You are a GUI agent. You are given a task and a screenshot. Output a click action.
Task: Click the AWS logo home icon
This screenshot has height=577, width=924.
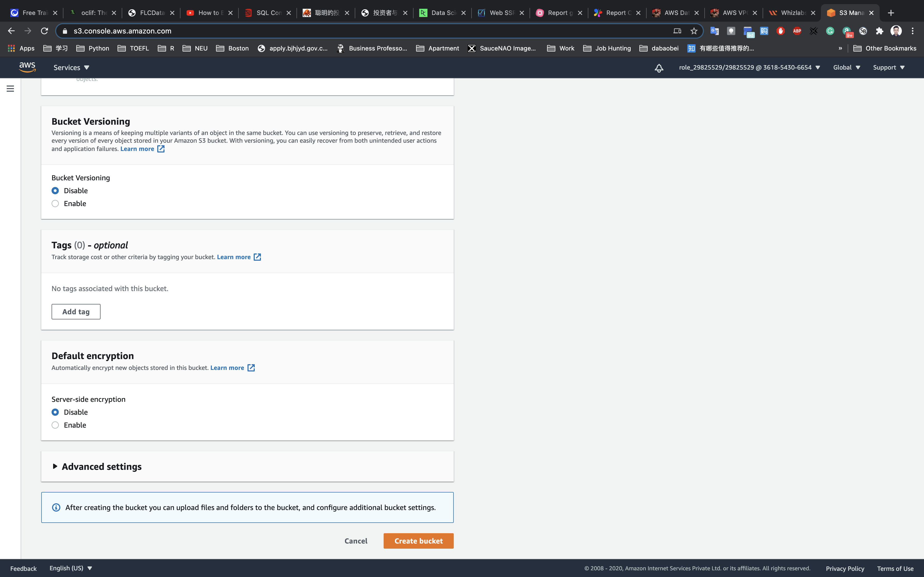tap(27, 67)
